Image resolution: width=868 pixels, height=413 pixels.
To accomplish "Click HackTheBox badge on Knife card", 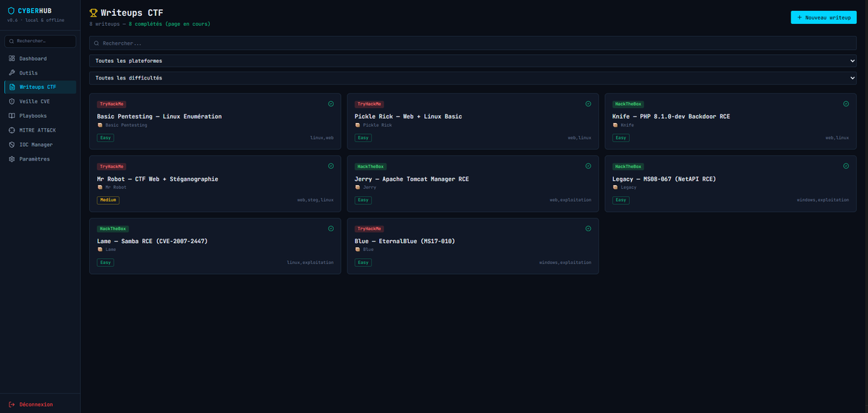I will pyautogui.click(x=628, y=104).
